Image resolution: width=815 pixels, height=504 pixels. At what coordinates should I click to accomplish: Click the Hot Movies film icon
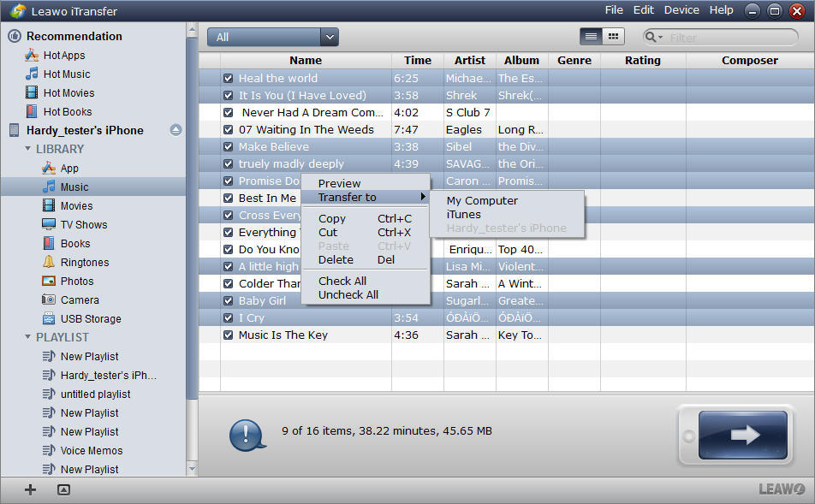tap(32, 92)
